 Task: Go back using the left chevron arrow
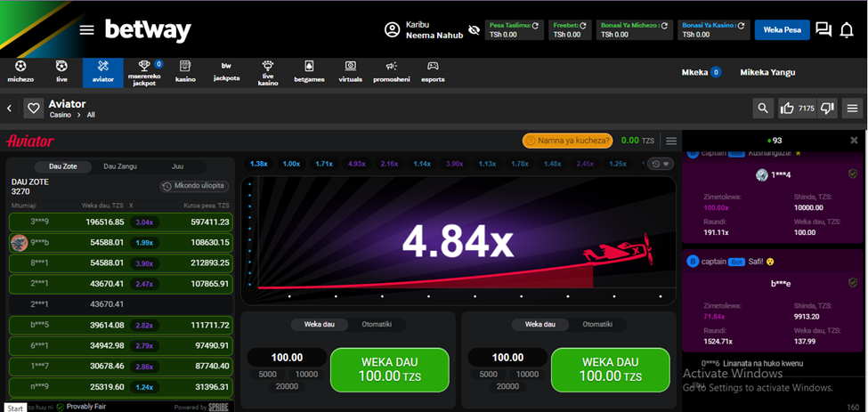coord(10,109)
